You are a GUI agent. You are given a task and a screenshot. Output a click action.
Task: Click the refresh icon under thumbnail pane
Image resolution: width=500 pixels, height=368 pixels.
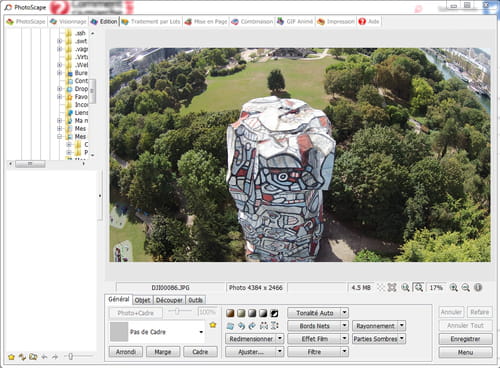[x=22, y=357]
